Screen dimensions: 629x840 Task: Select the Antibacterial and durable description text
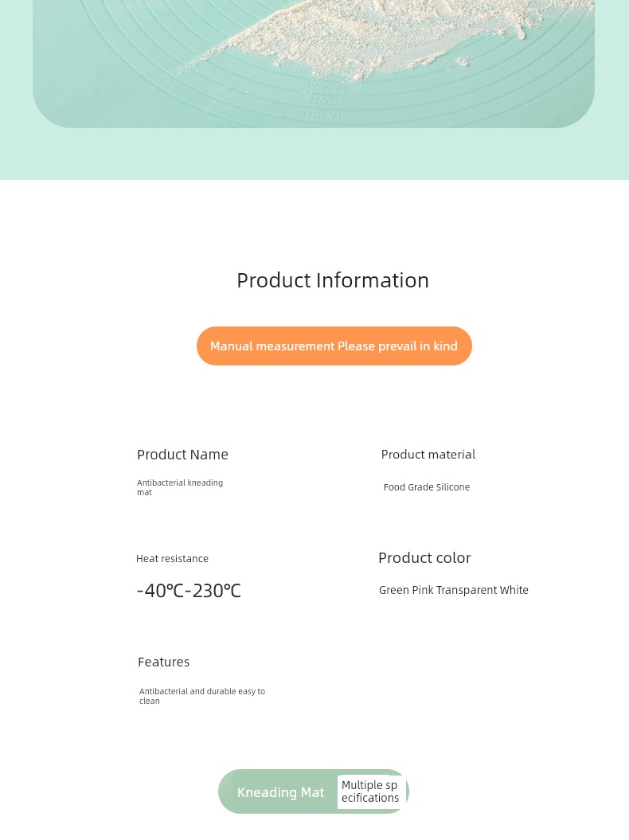pyautogui.click(x=201, y=696)
